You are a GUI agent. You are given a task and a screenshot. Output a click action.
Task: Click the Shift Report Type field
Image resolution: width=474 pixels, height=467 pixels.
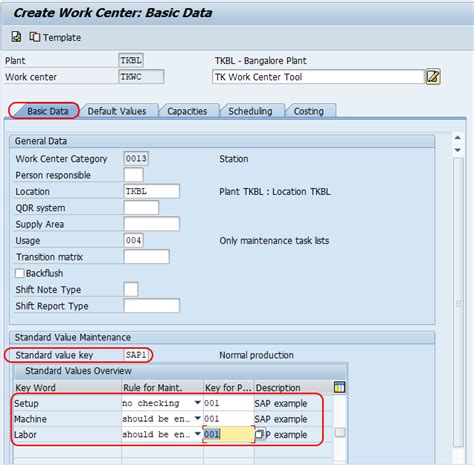click(151, 306)
